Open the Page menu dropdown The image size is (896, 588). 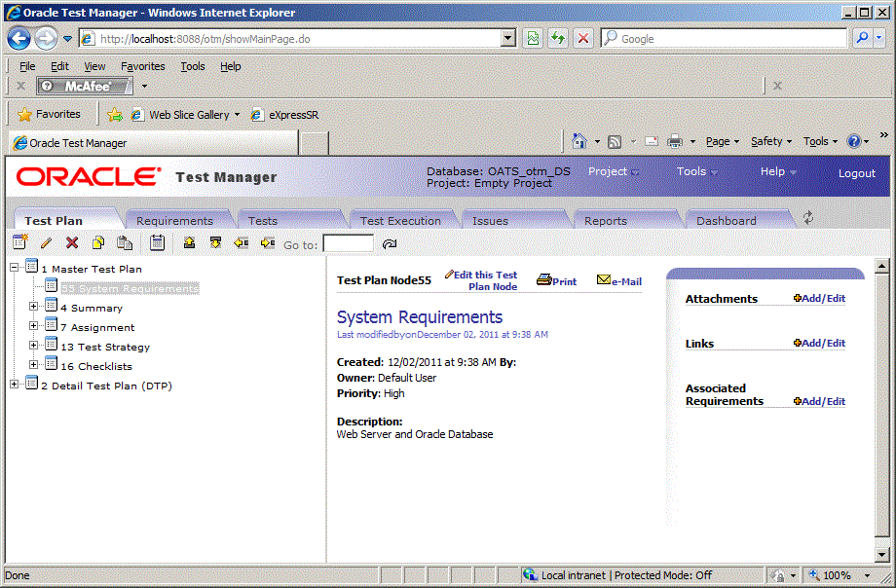pos(723,141)
